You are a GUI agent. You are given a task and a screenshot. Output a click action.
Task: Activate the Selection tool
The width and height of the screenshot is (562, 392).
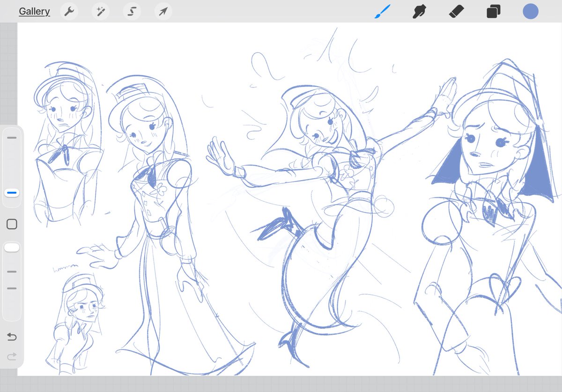pyautogui.click(x=132, y=12)
